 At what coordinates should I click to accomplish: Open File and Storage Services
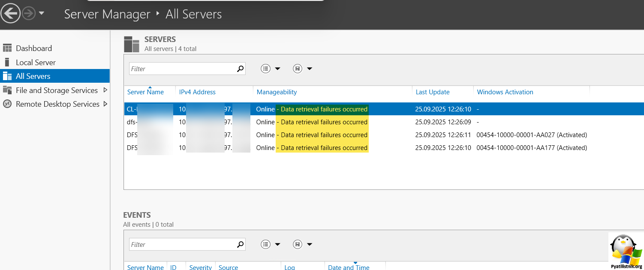point(57,90)
